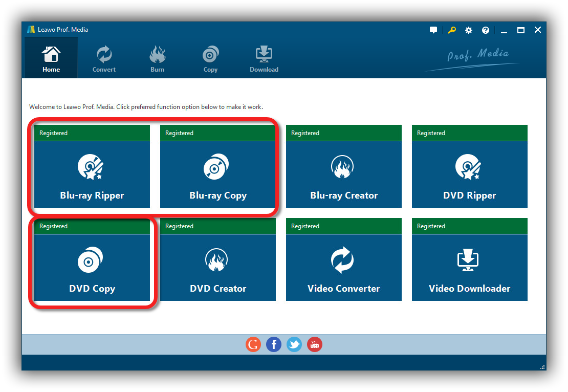Go to the Download tab
Viewport: 568px width, 392px height.
click(x=264, y=58)
